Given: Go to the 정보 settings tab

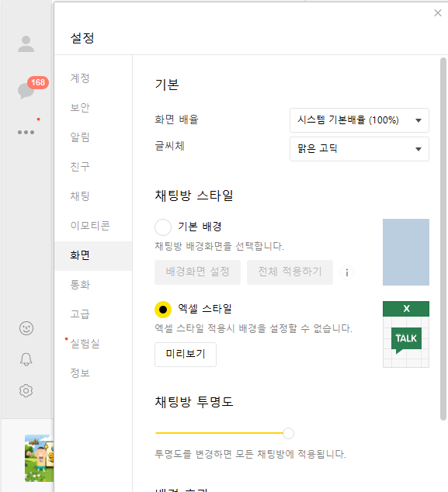Looking at the screenshot, I should (x=80, y=373).
